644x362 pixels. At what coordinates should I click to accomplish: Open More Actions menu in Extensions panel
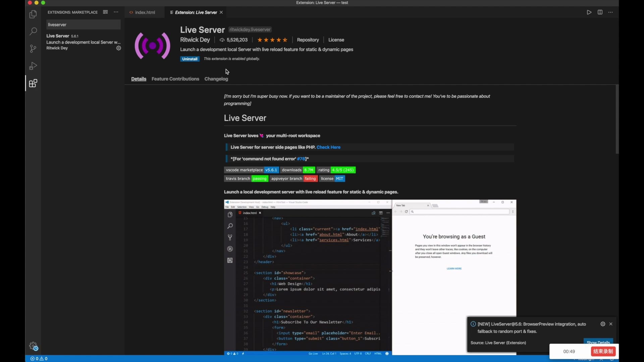116,12
